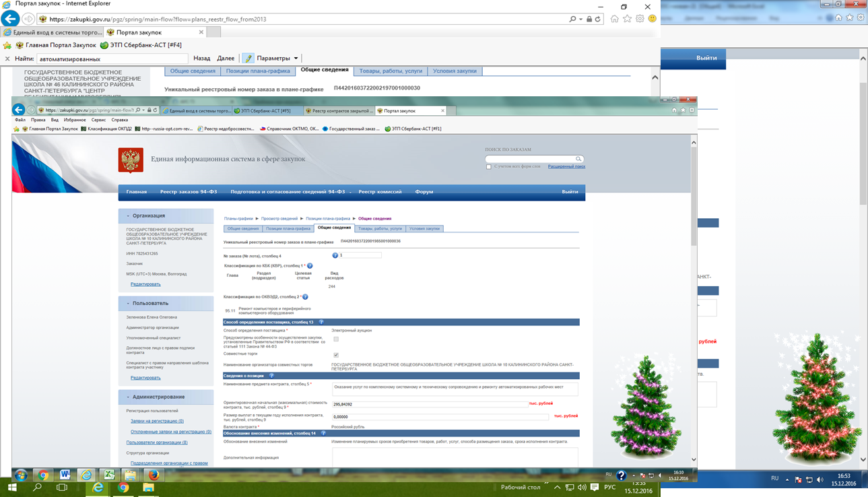868x497 pixels.
Task: Open Windows 10 taskbar search magnifier
Action: [x=38, y=488]
